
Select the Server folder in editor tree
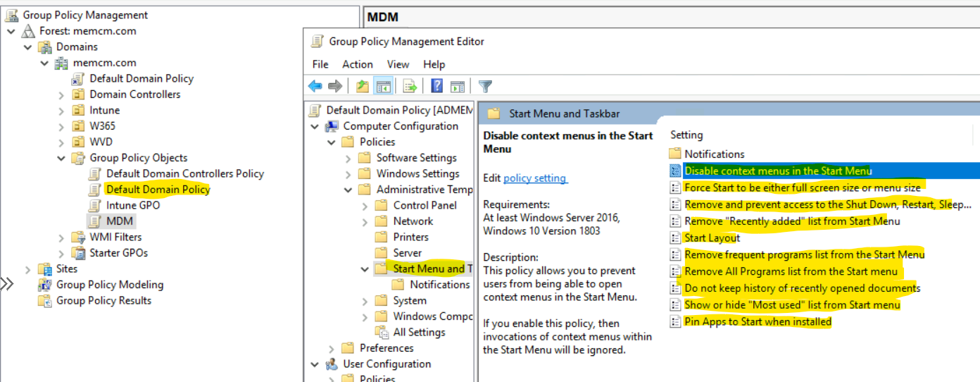pos(408,253)
